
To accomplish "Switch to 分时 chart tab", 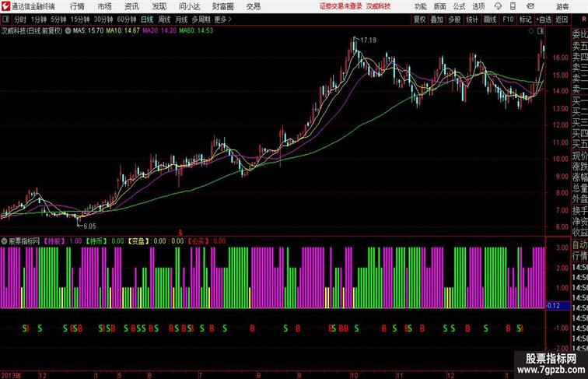I will 20,19.
